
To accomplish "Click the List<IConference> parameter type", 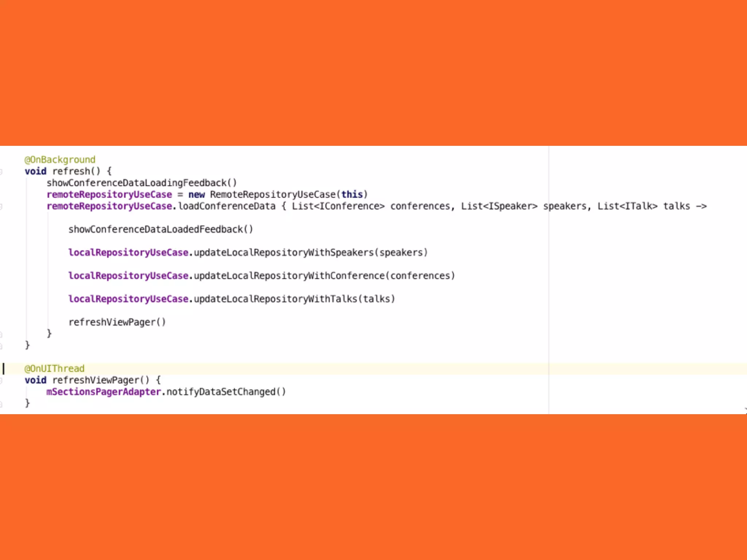I will 338,206.
